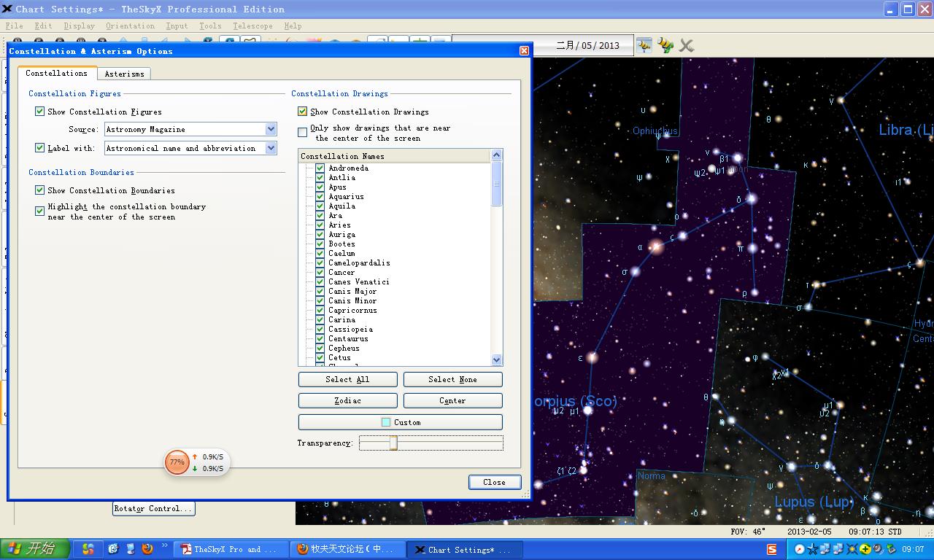The image size is (934, 560).
Task: Open the Start button on the taskbar
Action: [x=35, y=549]
